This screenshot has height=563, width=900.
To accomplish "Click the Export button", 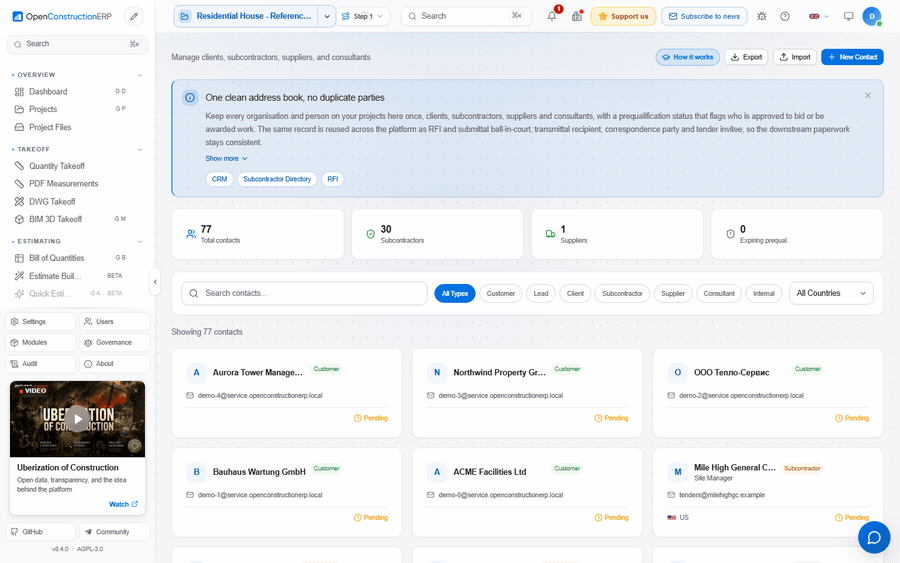I will click(746, 57).
